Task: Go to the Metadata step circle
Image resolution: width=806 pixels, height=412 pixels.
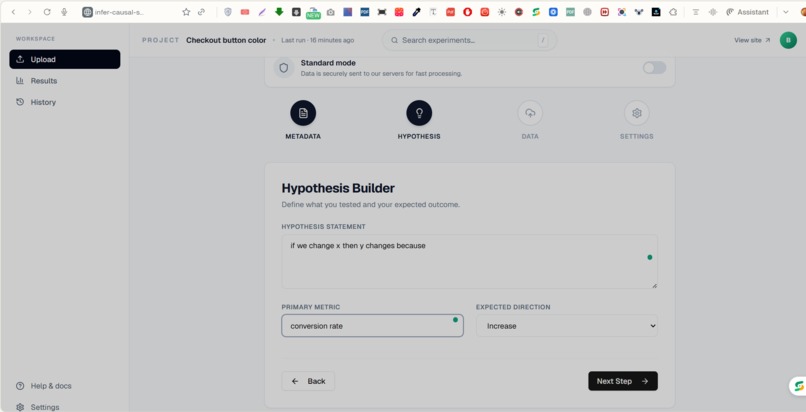Action: click(x=303, y=113)
